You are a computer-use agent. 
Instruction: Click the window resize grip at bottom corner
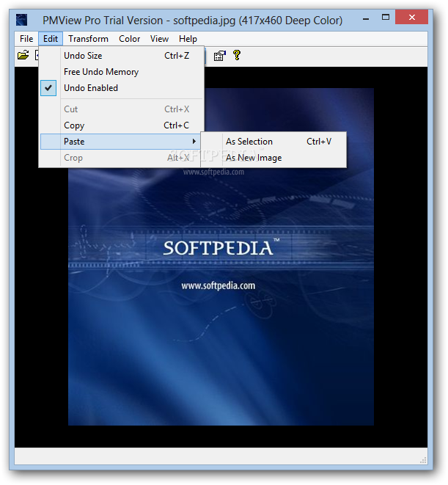[423, 460]
